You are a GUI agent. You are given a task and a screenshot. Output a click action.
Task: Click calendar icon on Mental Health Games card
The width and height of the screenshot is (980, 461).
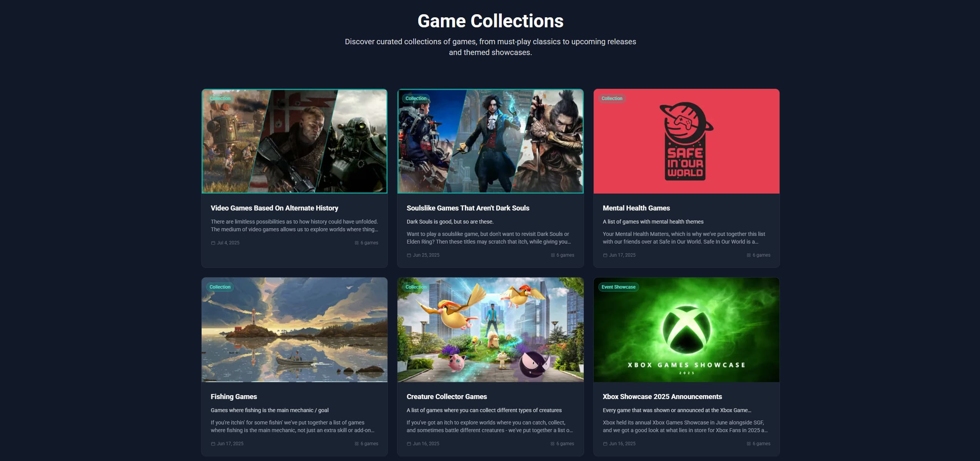[605, 255]
